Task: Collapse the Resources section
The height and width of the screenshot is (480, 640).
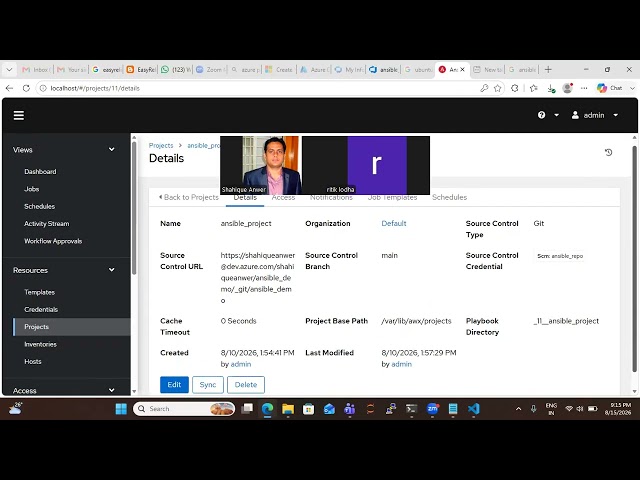Action: 111,270
